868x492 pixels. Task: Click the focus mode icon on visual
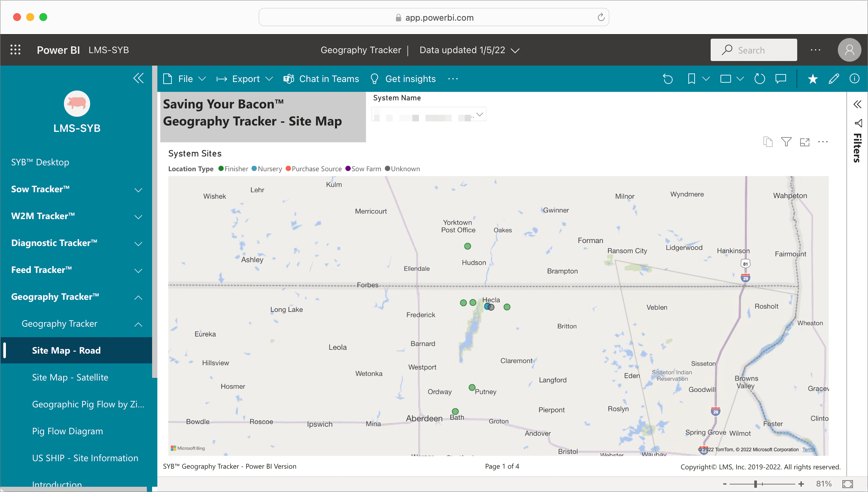(x=804, y=142)
